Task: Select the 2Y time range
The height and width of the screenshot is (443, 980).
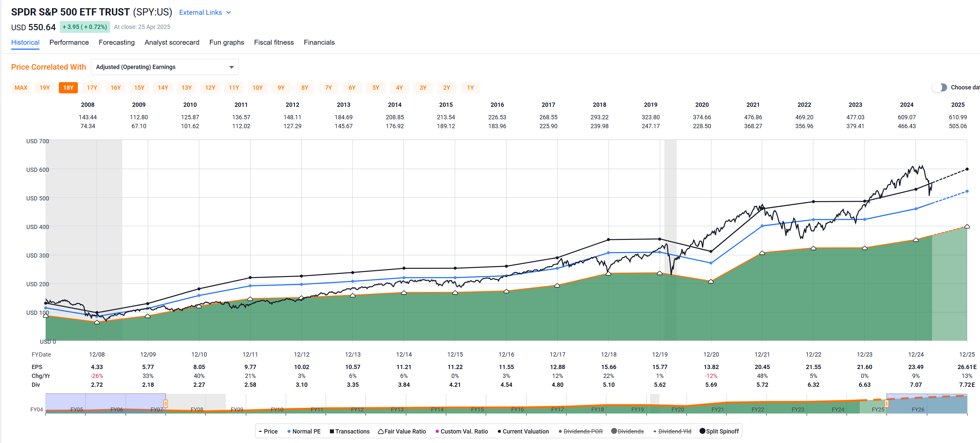Action: point(446,87)
